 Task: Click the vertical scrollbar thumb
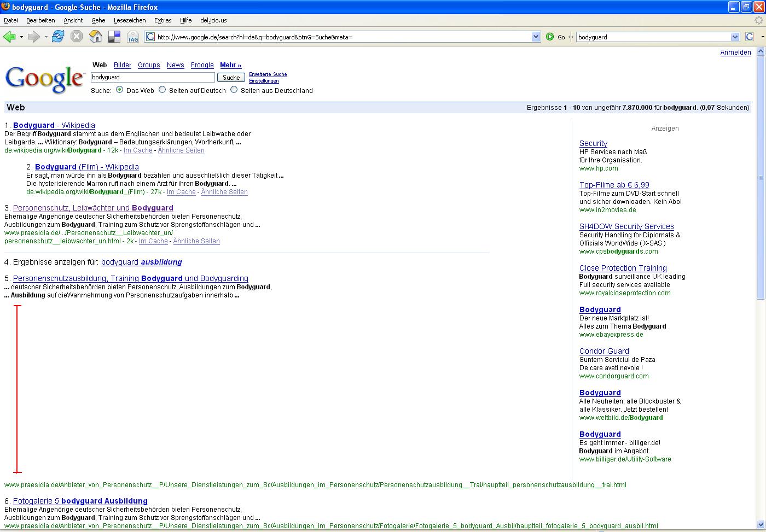tap(761, 177)
